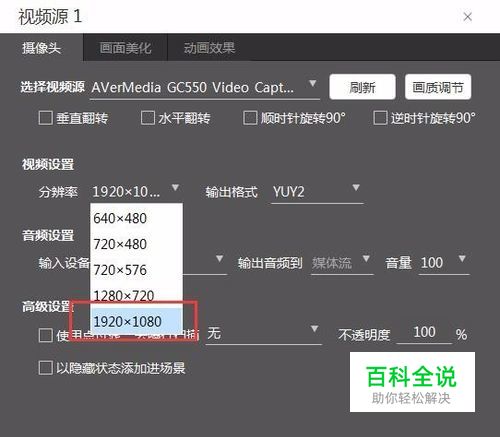This screenshot has height=437, width=500.
Task: Open the 画面美化 tab
Action: 125,48
